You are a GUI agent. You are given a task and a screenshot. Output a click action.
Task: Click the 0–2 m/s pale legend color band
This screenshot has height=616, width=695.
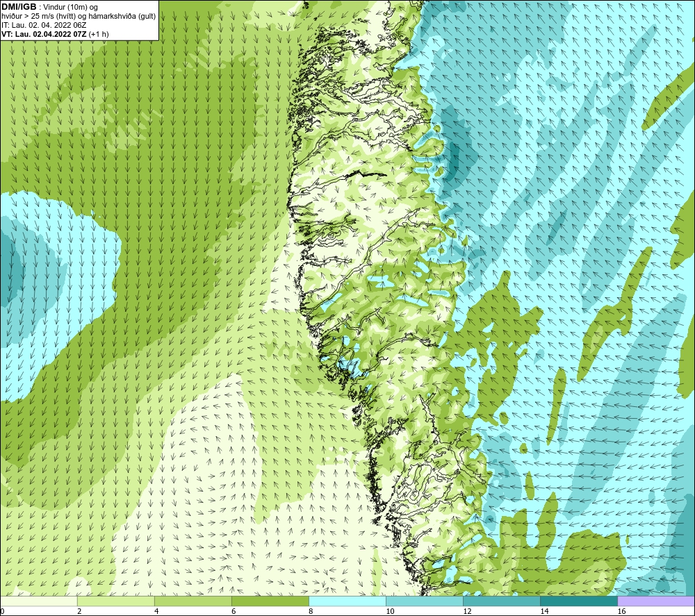tap(39, 601)
